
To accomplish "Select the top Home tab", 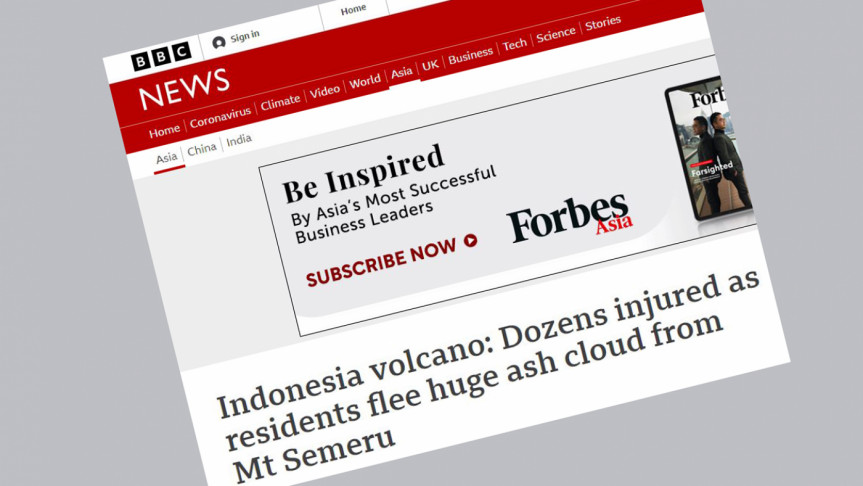I will [353, 9].
